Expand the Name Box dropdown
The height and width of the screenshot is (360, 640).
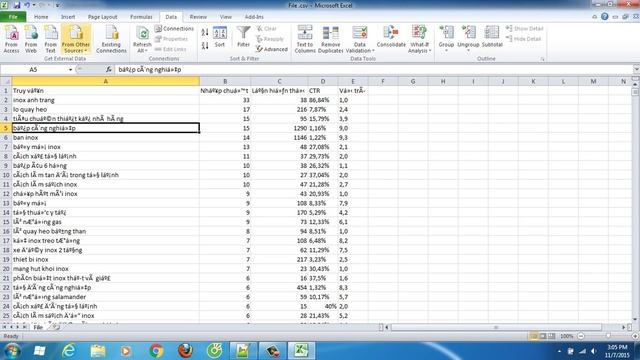click(x=70, y=70)
